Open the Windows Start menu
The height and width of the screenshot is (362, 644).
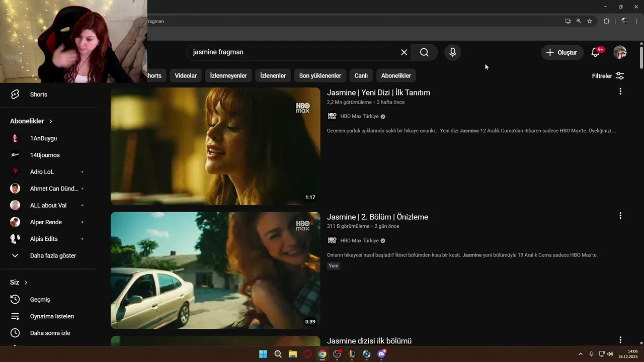pyautogui.click(x=263, y=354)
